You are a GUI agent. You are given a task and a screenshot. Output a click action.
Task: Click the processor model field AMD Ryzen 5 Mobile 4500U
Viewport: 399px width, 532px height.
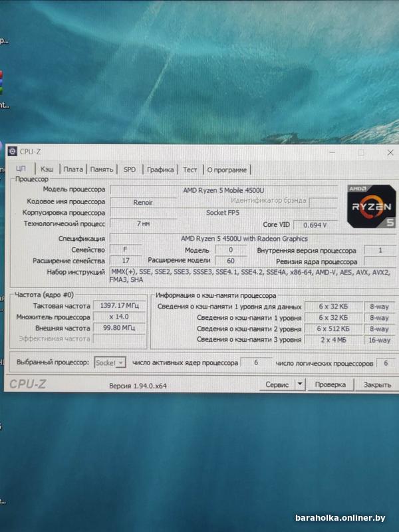[223, 190]
